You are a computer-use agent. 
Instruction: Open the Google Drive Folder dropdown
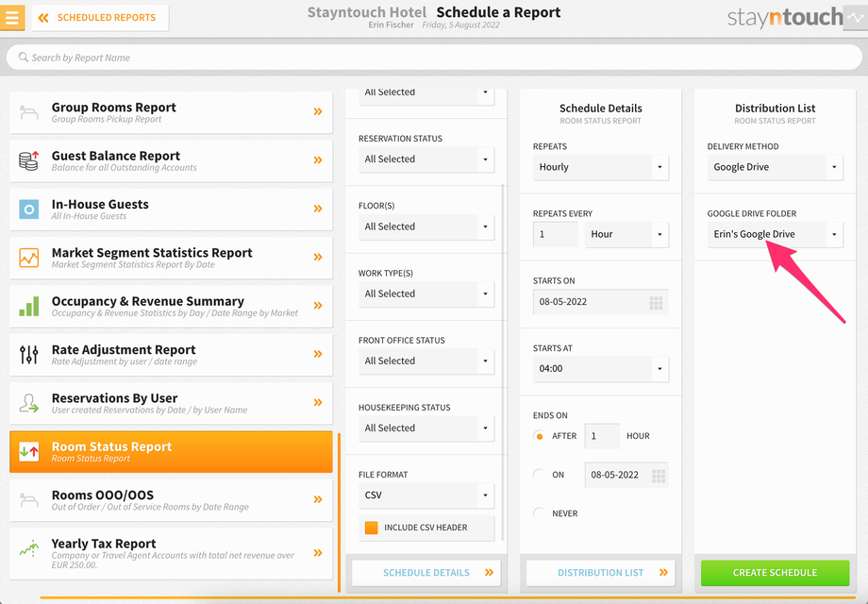[x=775, y=235]
